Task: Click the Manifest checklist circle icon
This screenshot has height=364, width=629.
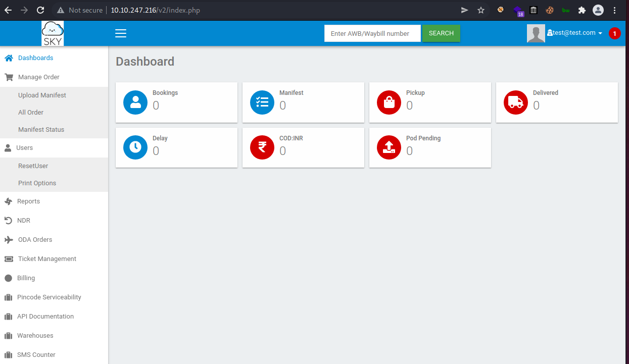Action: click(262, 102)
